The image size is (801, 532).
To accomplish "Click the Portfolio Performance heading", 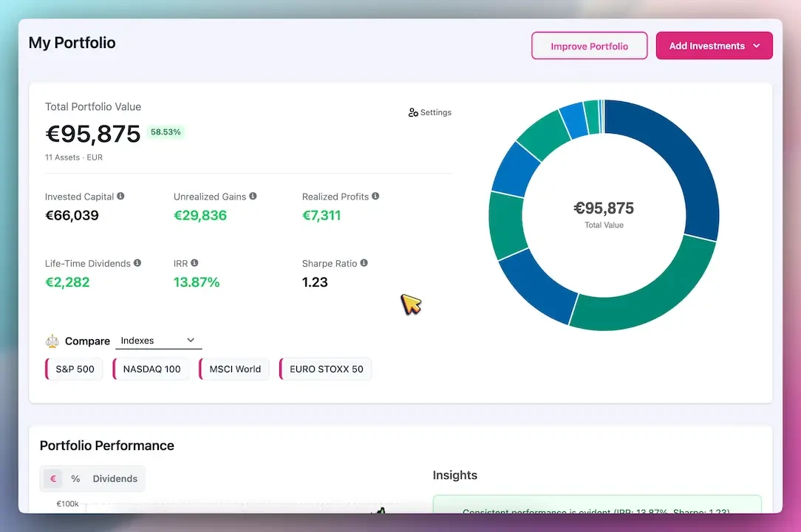I will (x=106, y=446).
